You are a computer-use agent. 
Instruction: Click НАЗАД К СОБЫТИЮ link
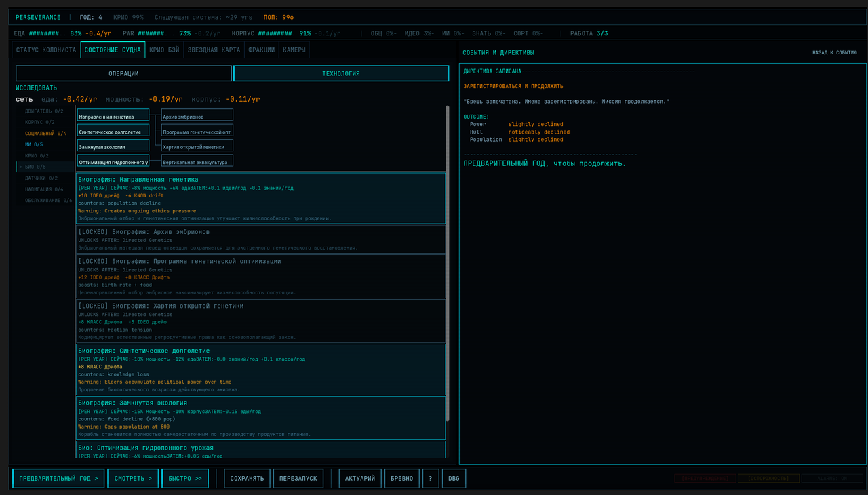(835, 53)
